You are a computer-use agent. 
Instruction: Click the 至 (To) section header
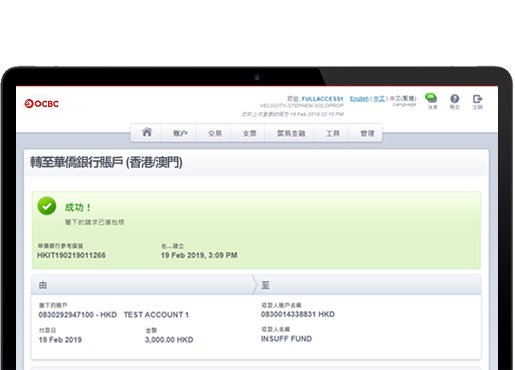[x=265, y=285]
